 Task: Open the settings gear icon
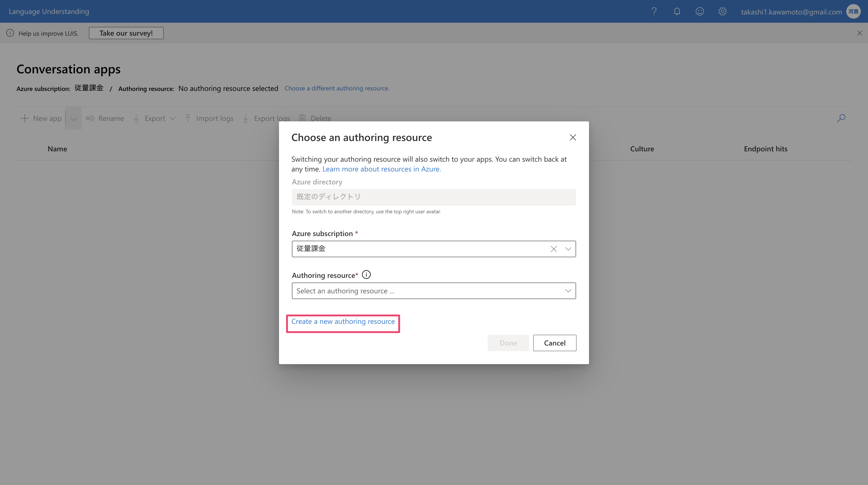tap(722, 11)
